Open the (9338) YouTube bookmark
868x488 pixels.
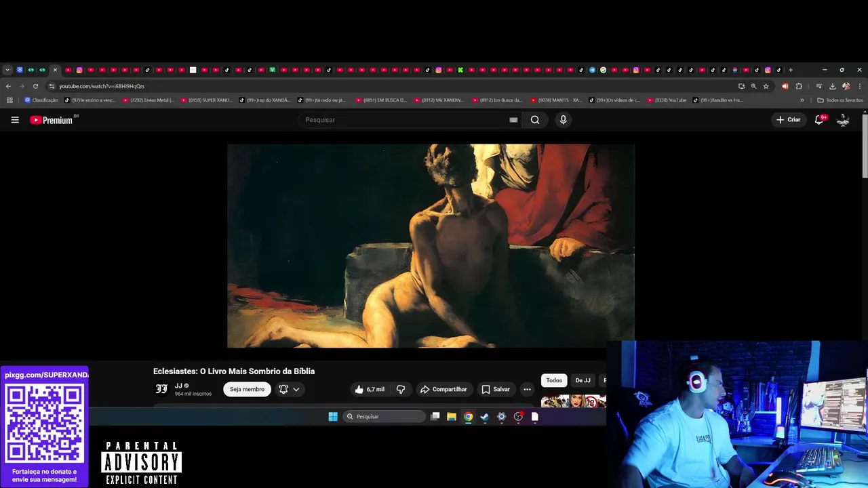click(x=667, y=100)
